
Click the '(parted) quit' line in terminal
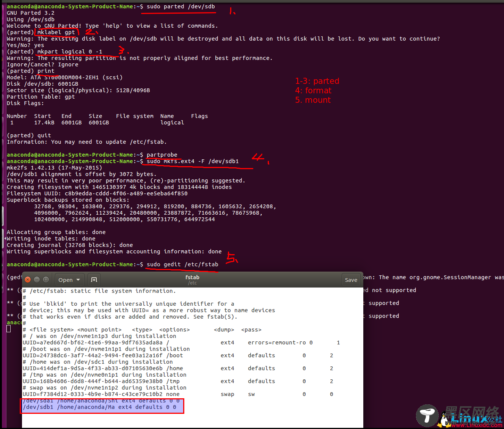(29, 135)
